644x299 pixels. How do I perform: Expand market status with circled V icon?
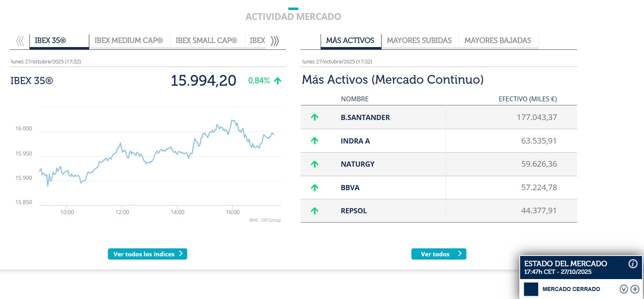pyautogui.click(x=624, y=289)
